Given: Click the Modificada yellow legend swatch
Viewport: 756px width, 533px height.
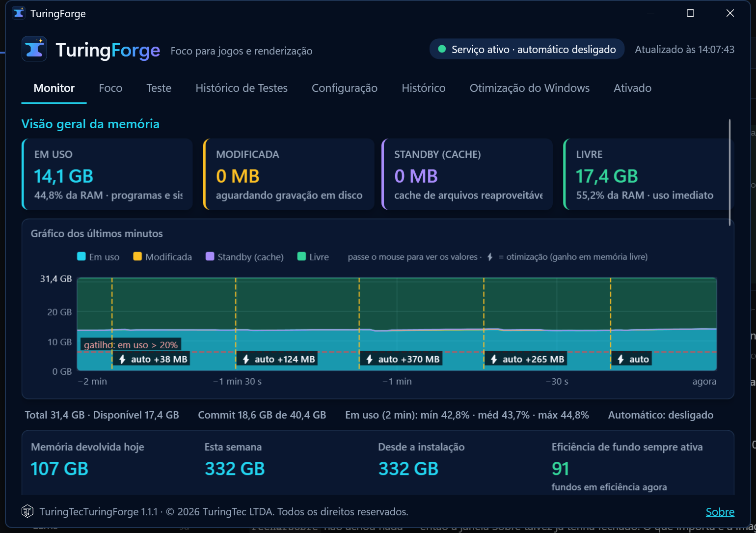Looking at the screenshot, I should 137,256.
